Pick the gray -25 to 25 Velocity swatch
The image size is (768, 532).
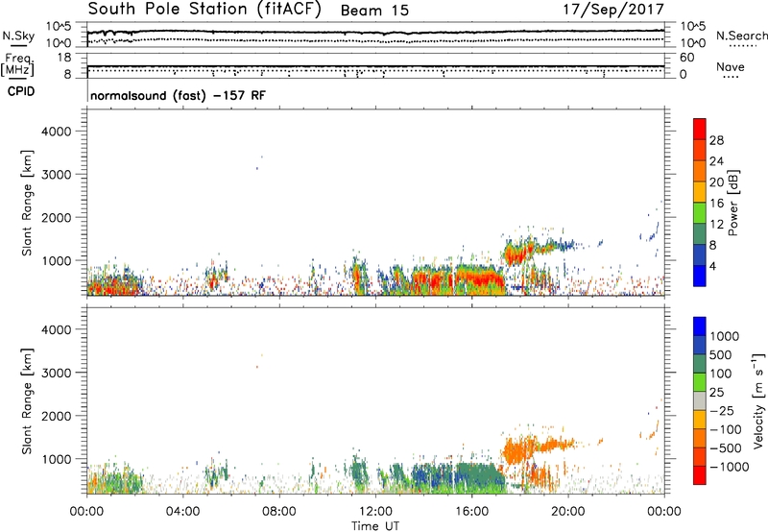(x=700, y=401)
